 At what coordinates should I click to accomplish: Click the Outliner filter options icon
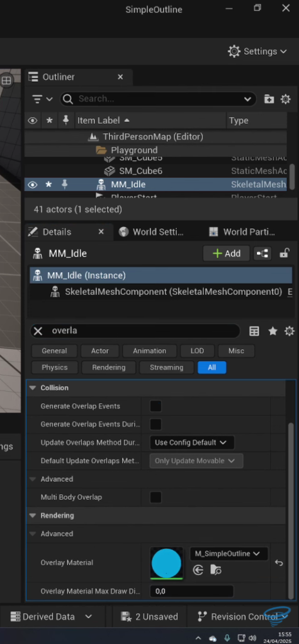(42, 99)
